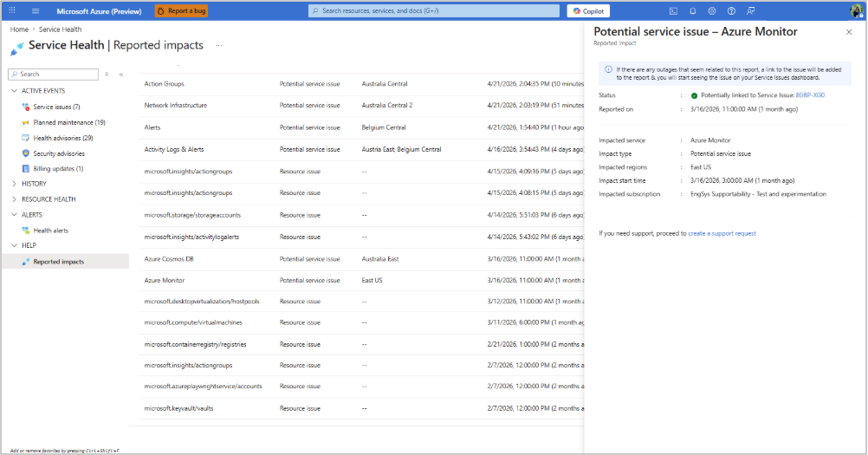
Task: Open microsoft.desktopvirtualization/hostpools row
Action: (361, 302)
